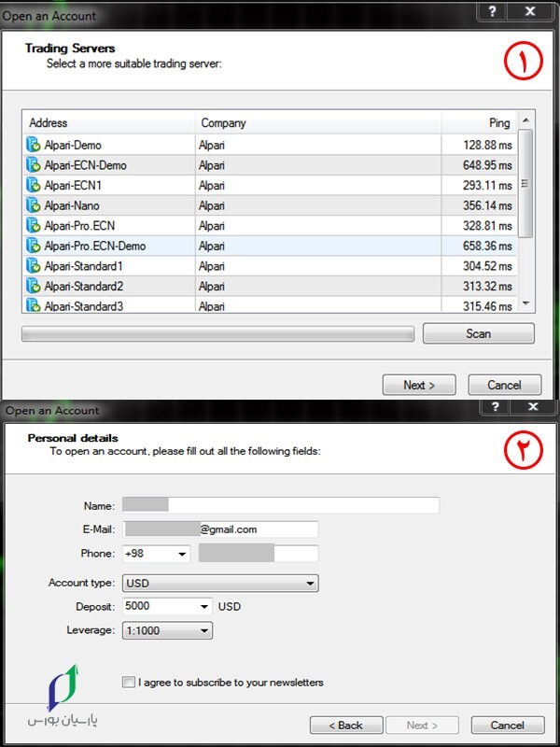Go back using the Back button
560x747 pixels.
pyautogui.click(x=345, y=725)
